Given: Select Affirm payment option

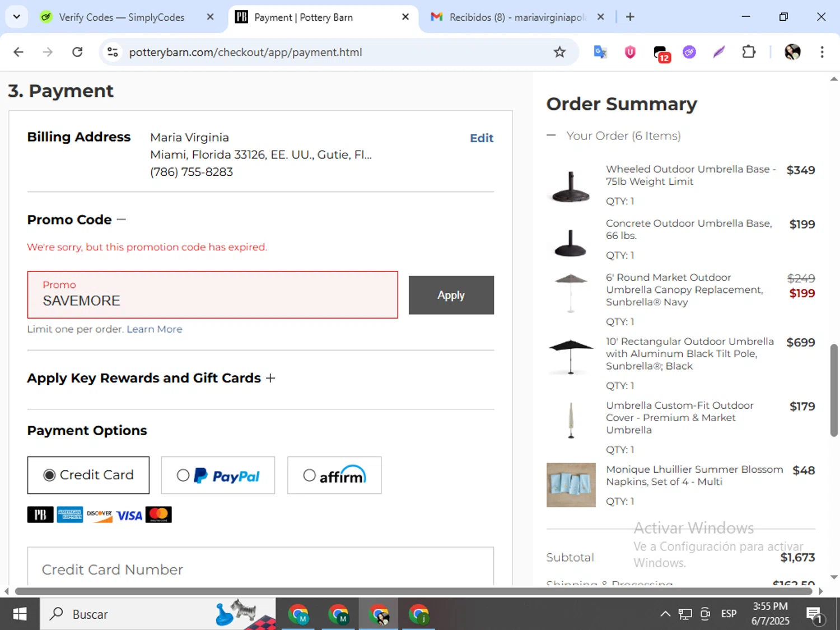Looking at the screenshot, I should (x=334, y=475).
